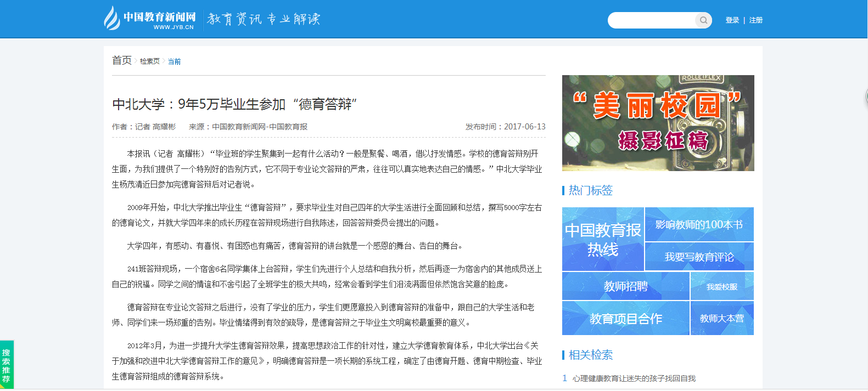The height and width of the screenshot is (391, 868).
Task: Click the magnifier search icon
Action: (703, 20)
